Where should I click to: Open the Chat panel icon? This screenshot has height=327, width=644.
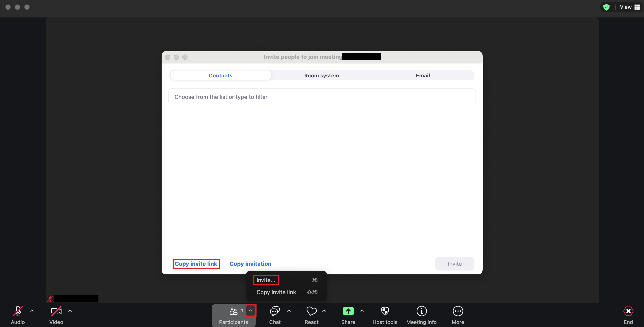tap(274, 311)
